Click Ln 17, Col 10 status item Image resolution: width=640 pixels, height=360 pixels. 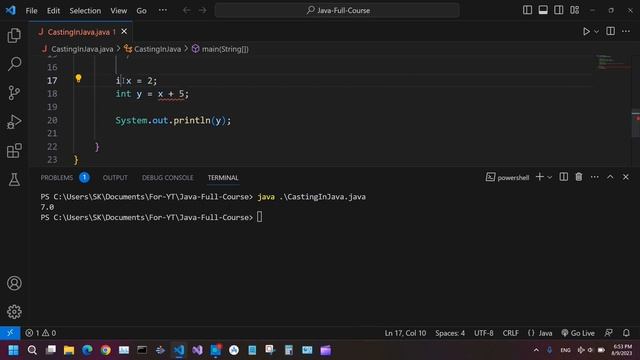tap(405, 333)
